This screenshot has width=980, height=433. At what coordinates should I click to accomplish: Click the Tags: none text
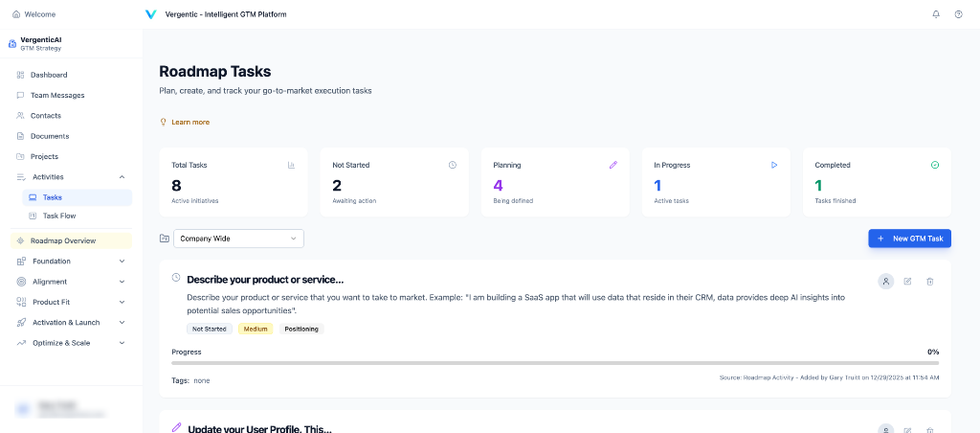click(190, 380)
